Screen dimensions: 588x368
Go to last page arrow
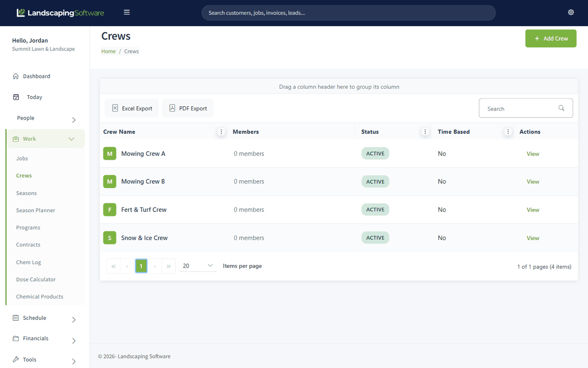169,266
